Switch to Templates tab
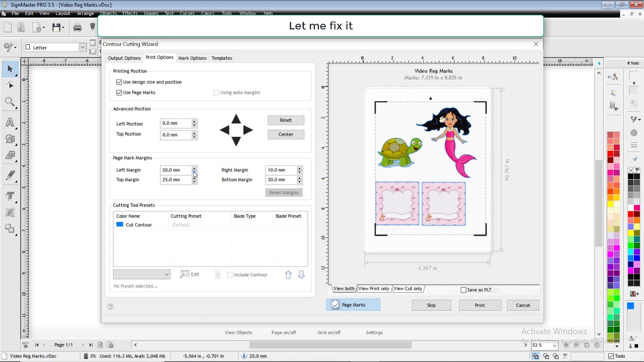The height and width of the screenshot is (362, 644). pos(221,58)
